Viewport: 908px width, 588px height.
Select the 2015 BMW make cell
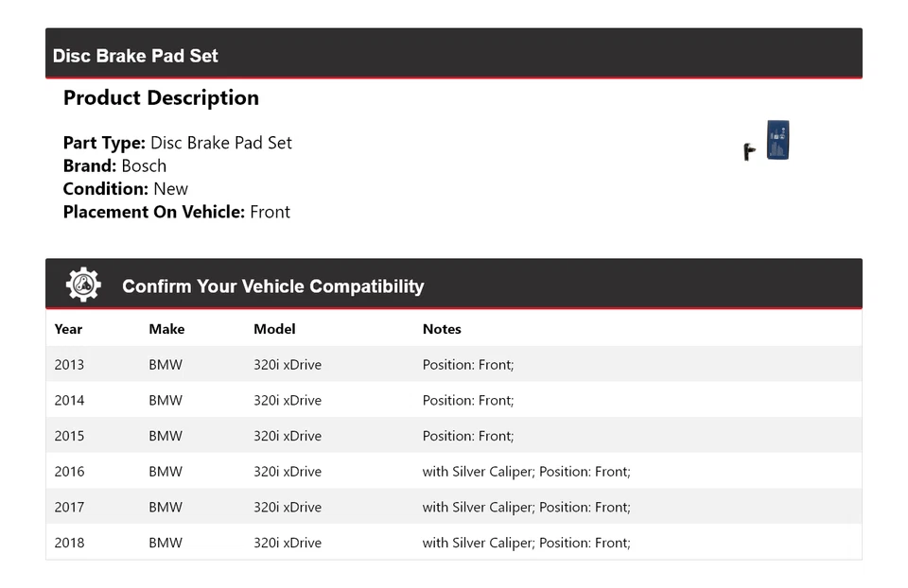click(166, 436)
